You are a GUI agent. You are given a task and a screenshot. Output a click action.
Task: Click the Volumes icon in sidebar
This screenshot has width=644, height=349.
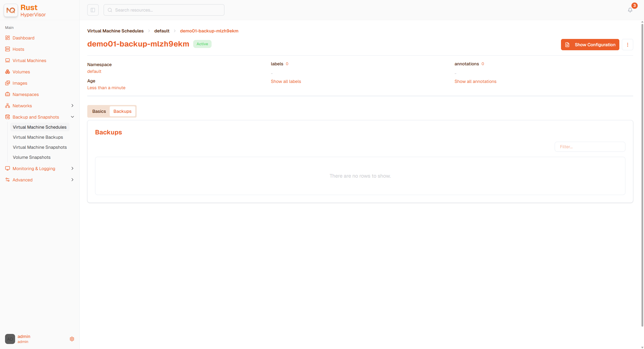click(8, 72)
